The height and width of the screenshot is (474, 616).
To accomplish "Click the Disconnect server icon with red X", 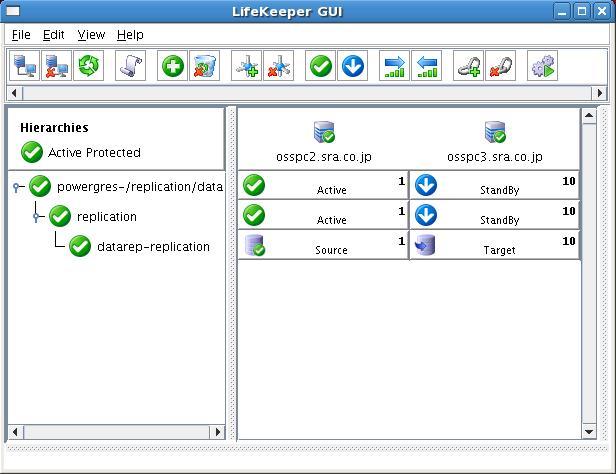I will click(57, 66).
